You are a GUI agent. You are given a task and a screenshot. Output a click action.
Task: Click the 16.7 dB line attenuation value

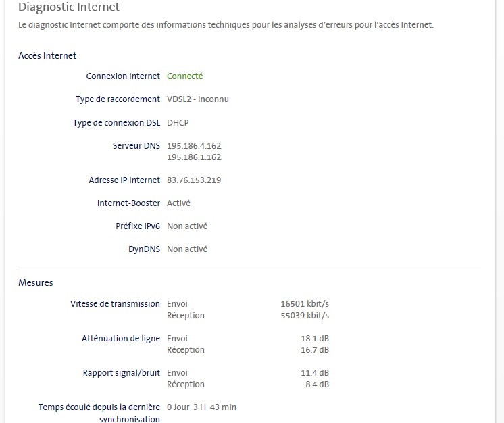(314, 350)
